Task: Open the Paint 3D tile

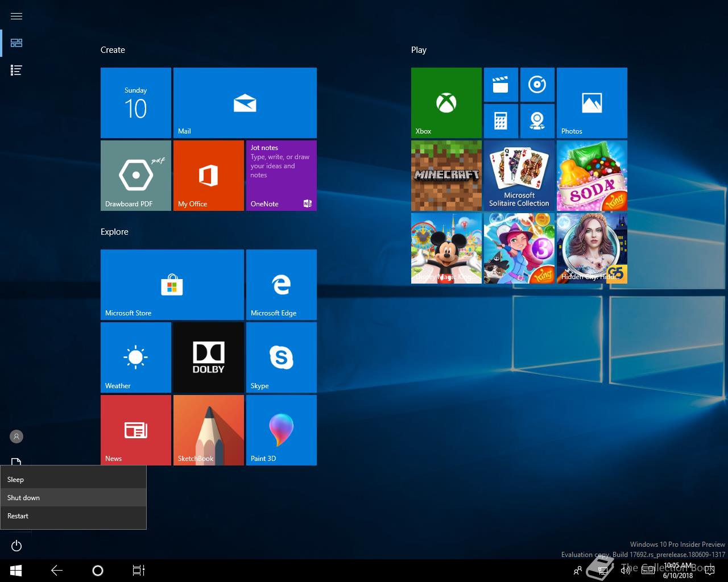Action: [282, 430]
